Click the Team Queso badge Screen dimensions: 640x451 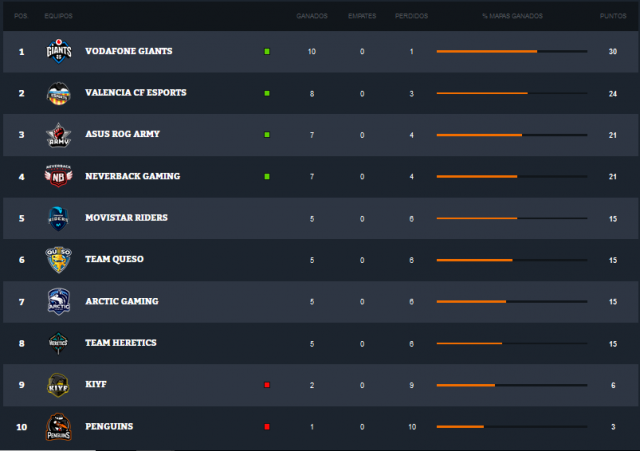(58, 260)
